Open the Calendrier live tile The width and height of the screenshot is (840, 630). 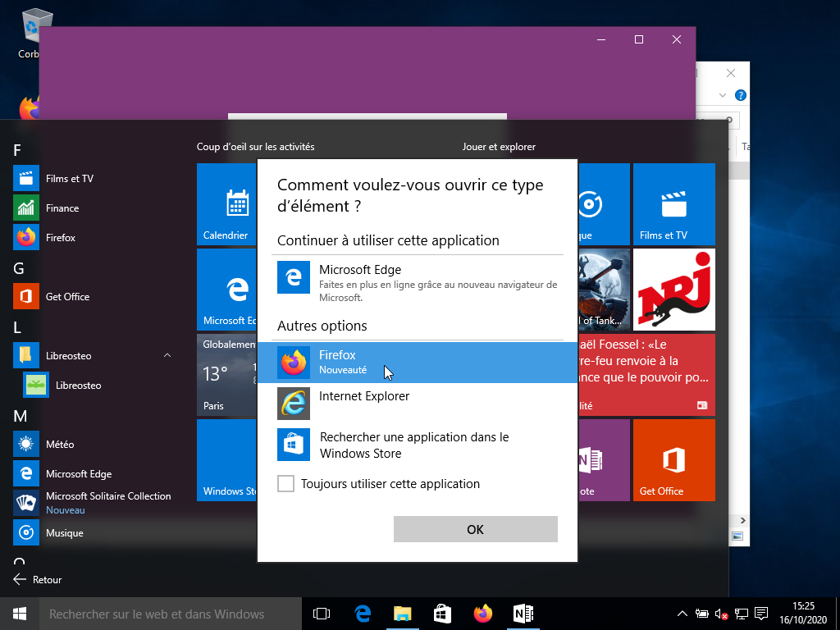(x=226, y=204)
